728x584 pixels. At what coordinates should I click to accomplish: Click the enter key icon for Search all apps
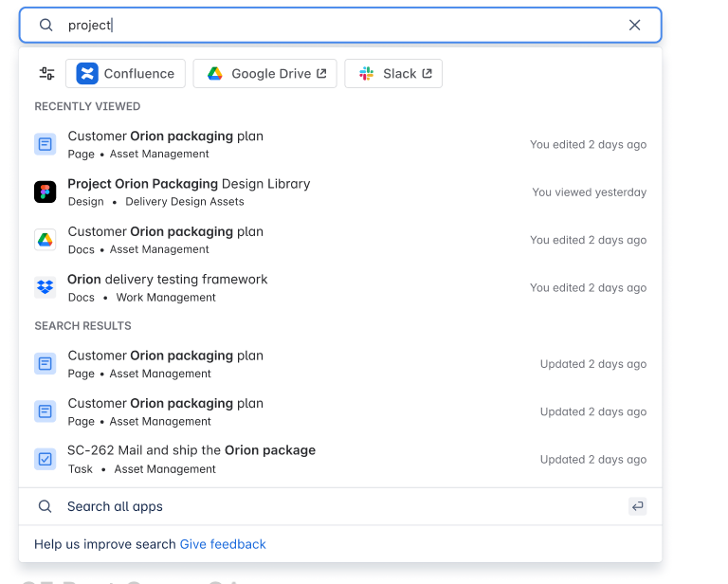637,506
